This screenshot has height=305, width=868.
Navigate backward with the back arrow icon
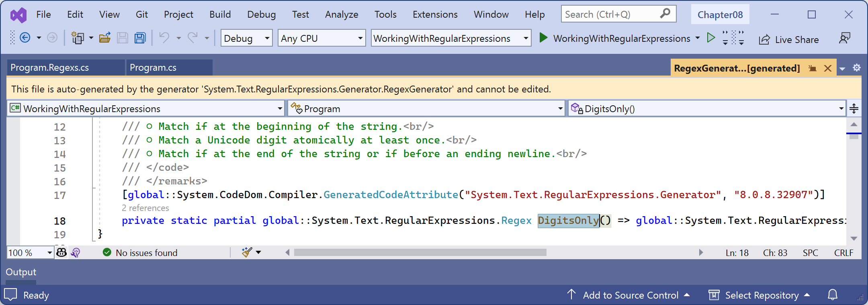25,38
